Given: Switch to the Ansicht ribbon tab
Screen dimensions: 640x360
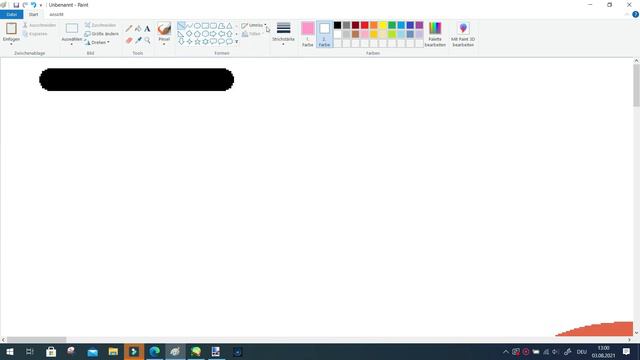Looking at the screenshot, I should [56, 14].
